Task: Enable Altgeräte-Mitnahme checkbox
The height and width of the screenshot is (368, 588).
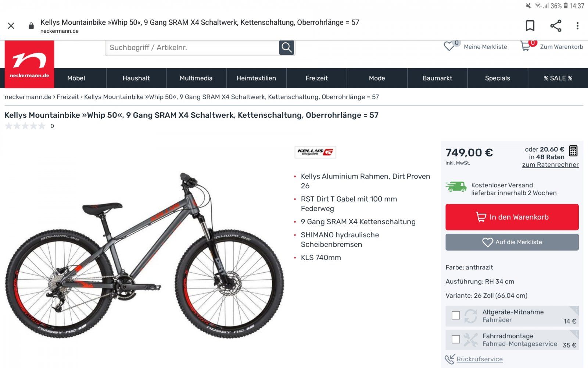Action: 456,315
